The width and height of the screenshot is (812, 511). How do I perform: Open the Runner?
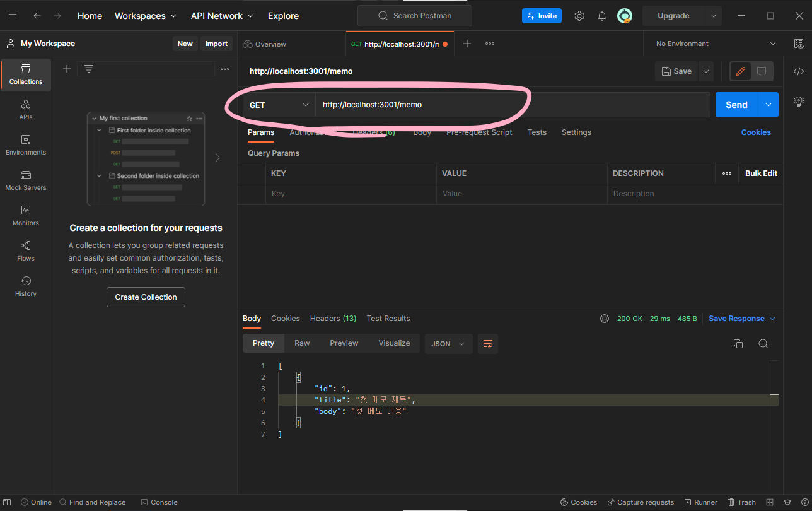pos(701,502)
